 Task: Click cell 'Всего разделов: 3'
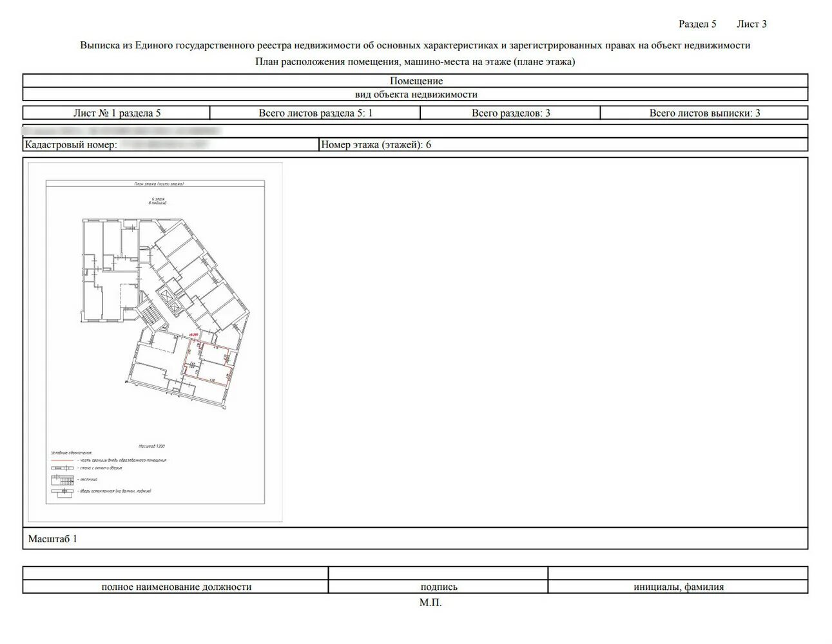[x=510, y=113]
